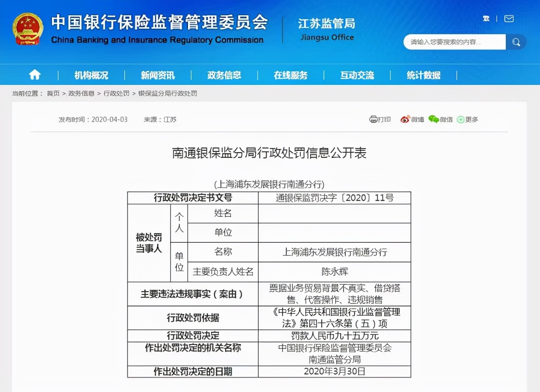Open the 统计数据 menu
The image size is (540, 392).
423,75
